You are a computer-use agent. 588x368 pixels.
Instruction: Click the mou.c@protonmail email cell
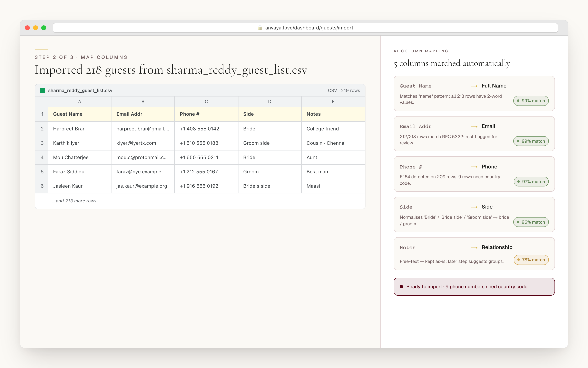143,157
